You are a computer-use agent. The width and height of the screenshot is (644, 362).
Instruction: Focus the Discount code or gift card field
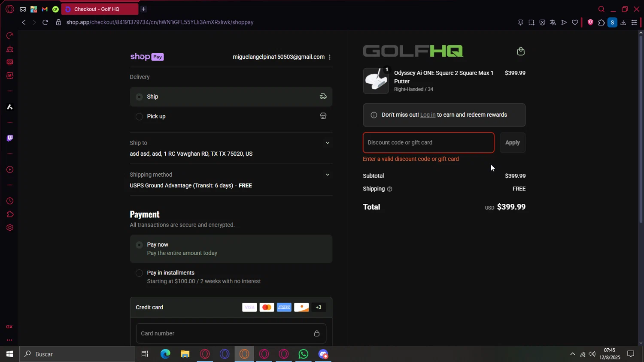click(428, 142)
